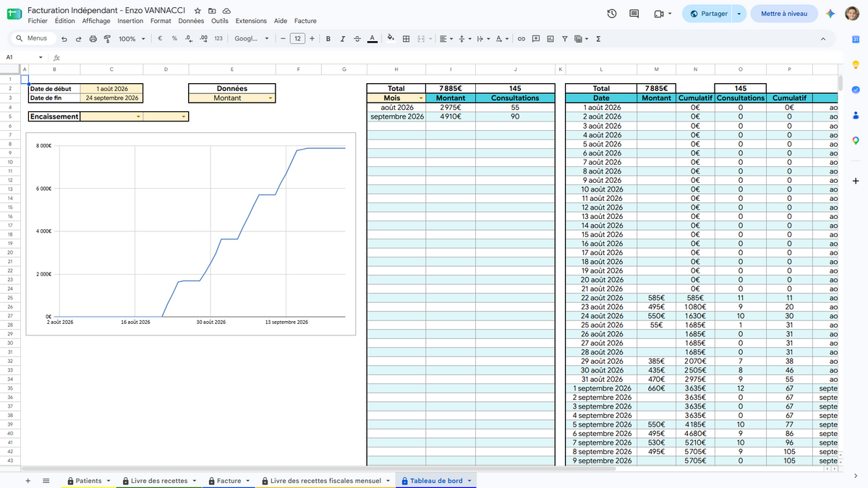Toggle italic formatting
The height and width of the screenshot is (488, 868).
click(343, 39)
